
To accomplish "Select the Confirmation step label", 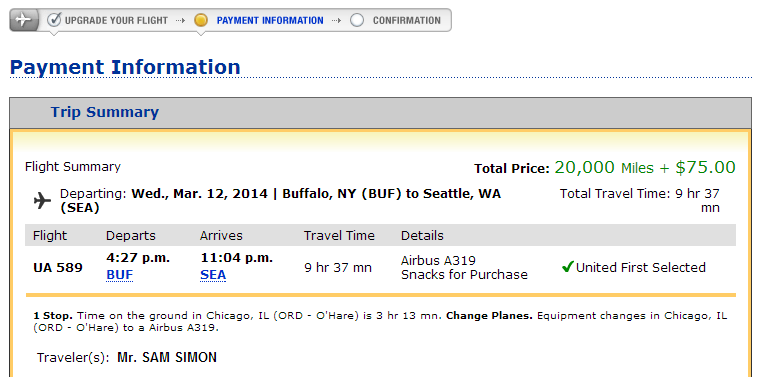I will pos(407,21).
